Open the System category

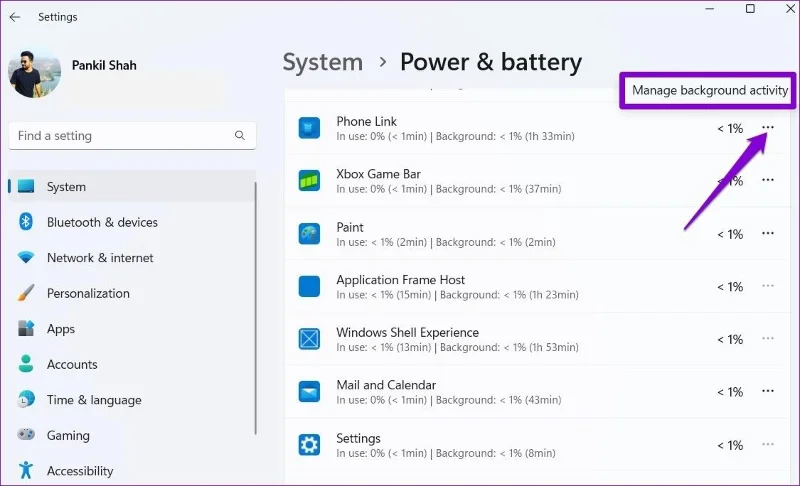click(132, 187)
